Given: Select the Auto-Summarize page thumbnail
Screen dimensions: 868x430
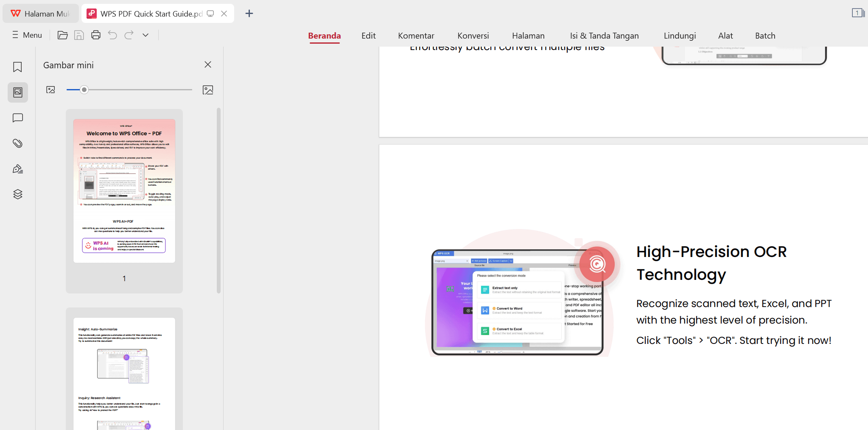Looking at the screenshot, I should coord(124,374).
